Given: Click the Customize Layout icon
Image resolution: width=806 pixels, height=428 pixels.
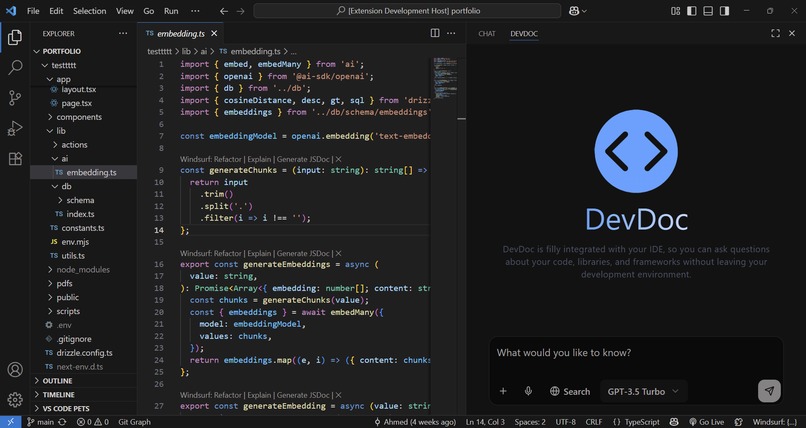Looking at the screenshot, I should pos(675,11).
